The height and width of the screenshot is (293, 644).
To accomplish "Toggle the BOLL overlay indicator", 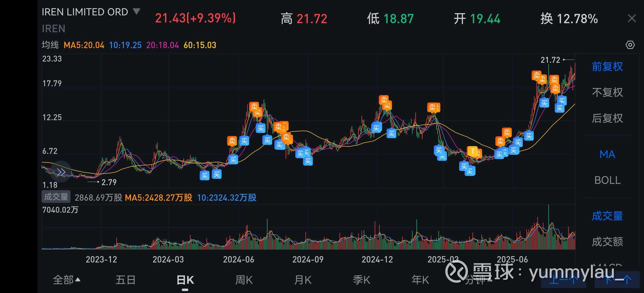I will click(x=607, y=180).
